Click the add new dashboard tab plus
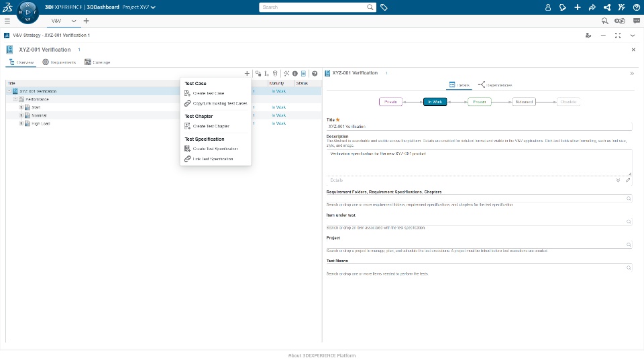644x362 pixels. point(87,21)
